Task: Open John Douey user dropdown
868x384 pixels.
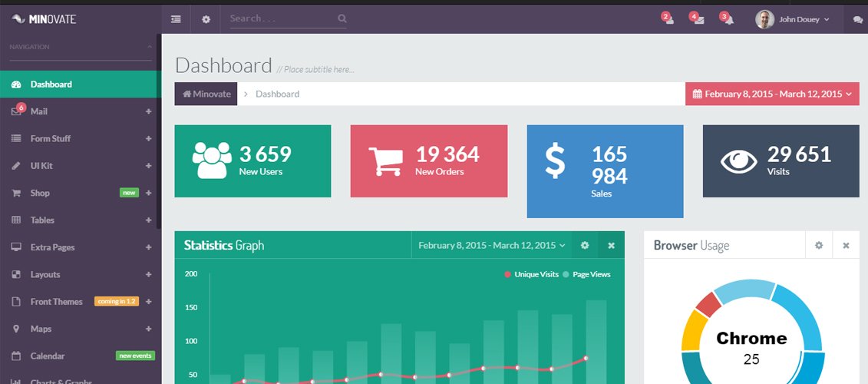Action: tap(793, 19)
